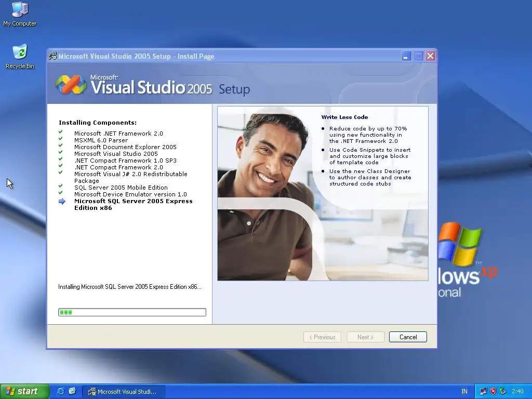
Task: Click 'Microsoft .NET Framework 2.0' component text
Action: pyautogui.click(x=118, y=134)
